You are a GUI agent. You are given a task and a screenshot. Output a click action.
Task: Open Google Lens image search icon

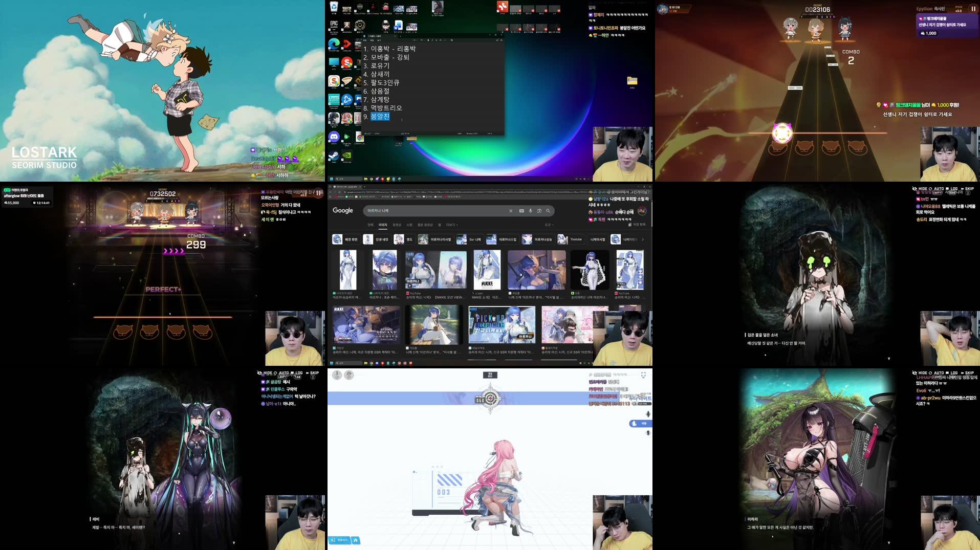click(x=539, y=211)
